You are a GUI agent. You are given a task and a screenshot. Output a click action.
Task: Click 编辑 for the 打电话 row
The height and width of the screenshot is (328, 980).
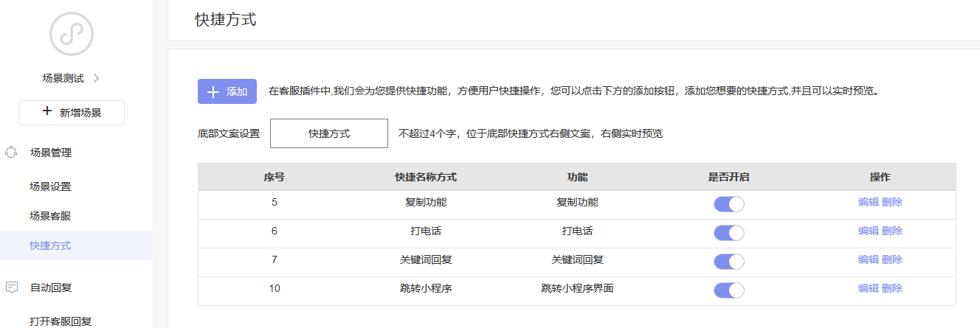(x=869, y=231)
